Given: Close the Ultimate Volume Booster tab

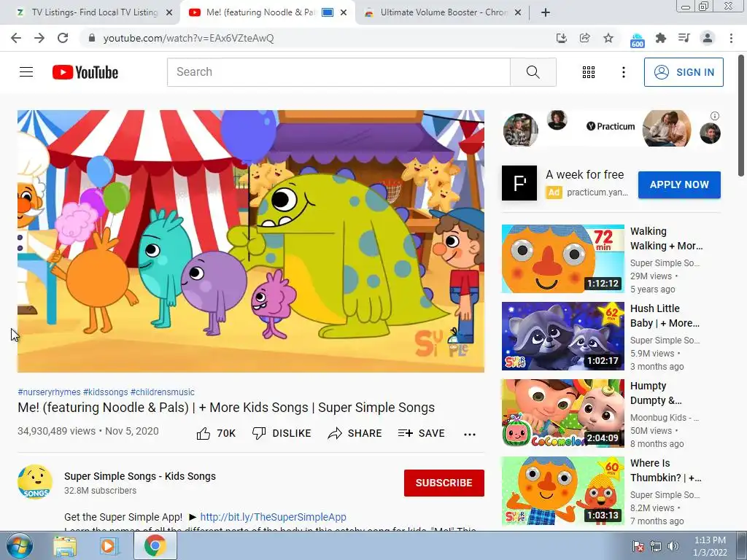Looking at the screenshot, I should [x=518, y=13].
